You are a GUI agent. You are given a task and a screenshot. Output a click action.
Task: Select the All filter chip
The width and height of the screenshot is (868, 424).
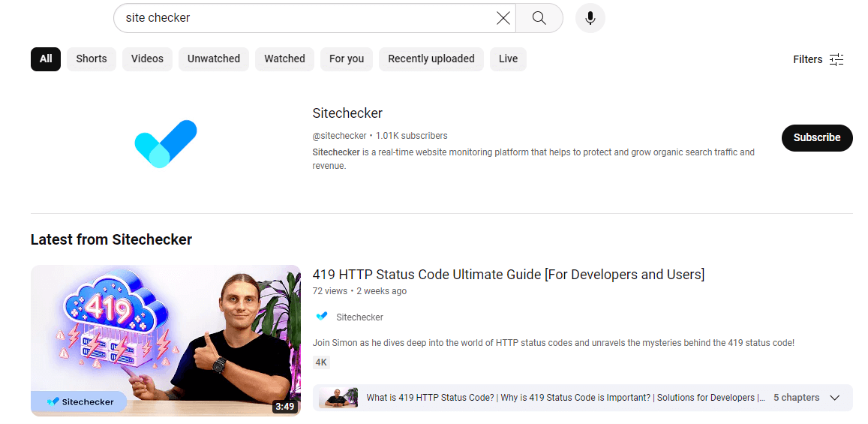(x=46, y=59)
